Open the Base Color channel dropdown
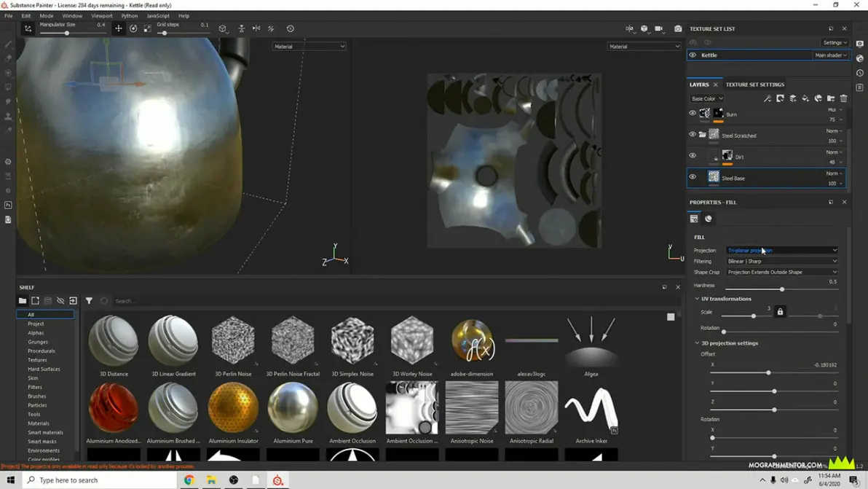The width and height of the screenshot is (868, 489). coord(707,98)
